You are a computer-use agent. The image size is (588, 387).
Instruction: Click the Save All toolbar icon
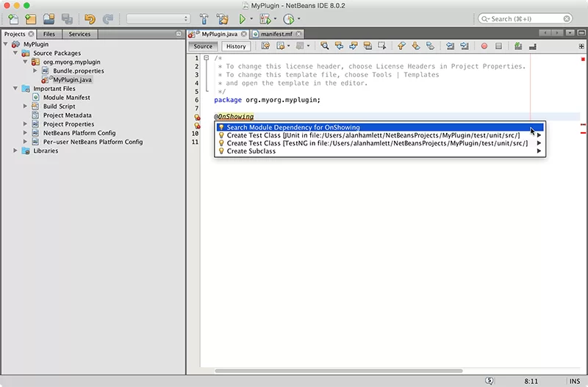pyautogui.click(x=67, y=19)
